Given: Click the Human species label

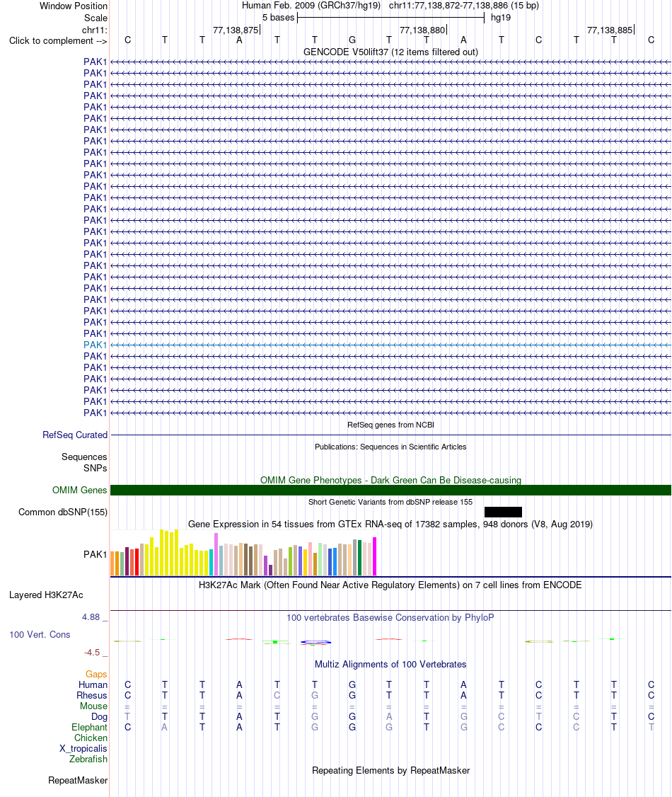Looking at the screenshot, I should (x=93, y=685).
